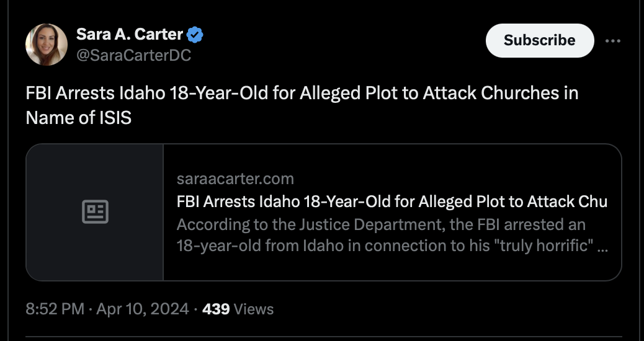Open the three-dot more options menu

point(613,41)
